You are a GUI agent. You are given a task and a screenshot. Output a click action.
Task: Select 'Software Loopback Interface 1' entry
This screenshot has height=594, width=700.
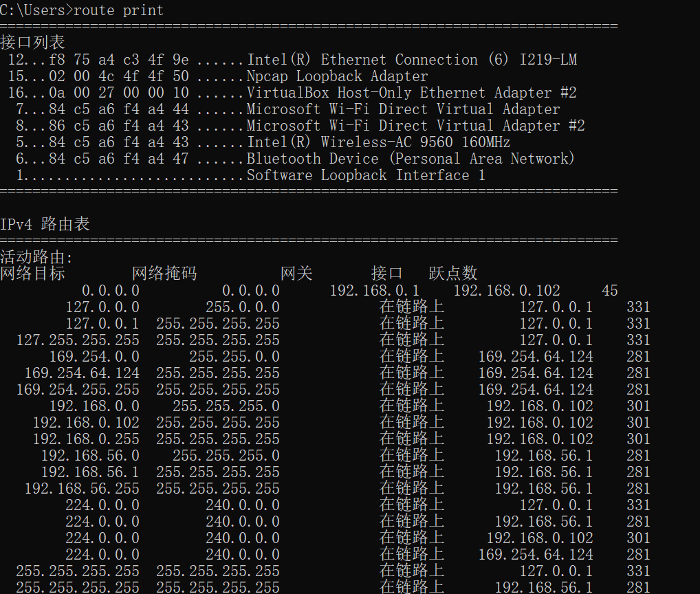coord(366,175)
